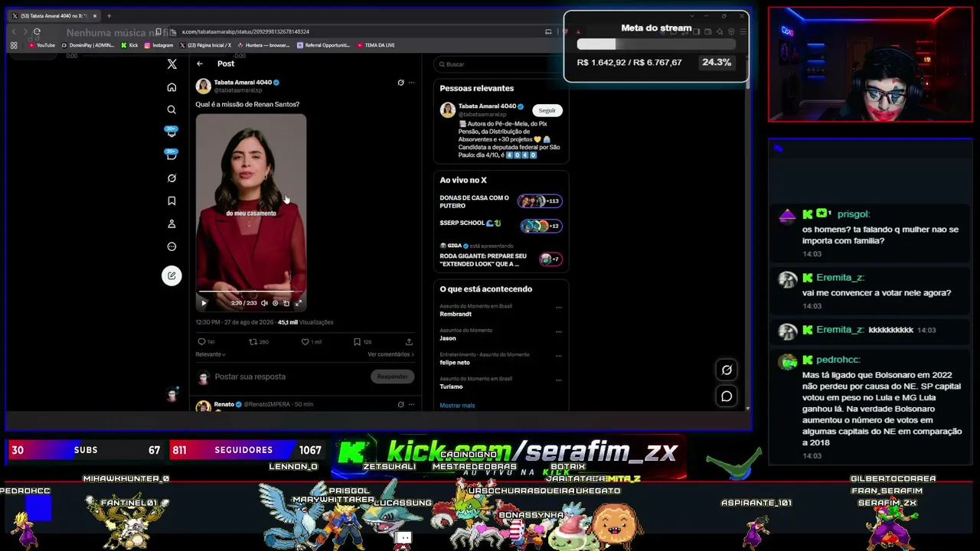
Task: Open Tabata Amaral's profile avatar on post
Action: click(x=203, y=86)
